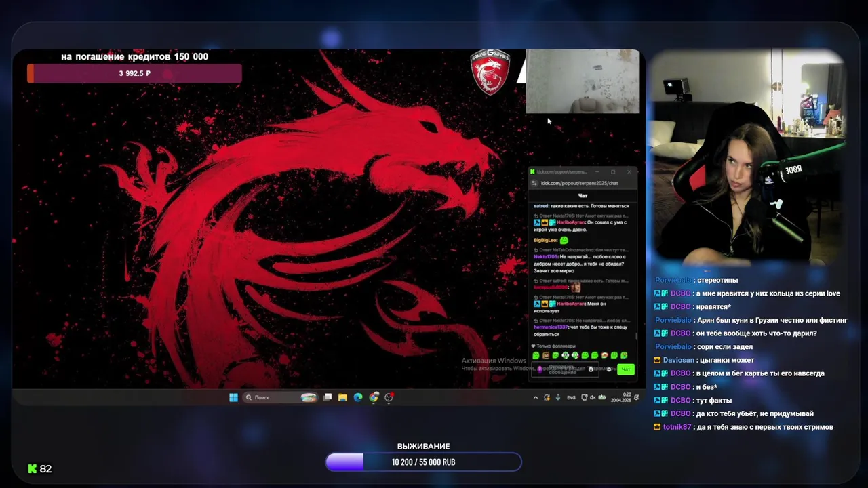Image resolution: width=868 pixels, height=488 pixels.
Task: Click the site info icon beside the kick.com URL
Action: (x=534, y=183)
